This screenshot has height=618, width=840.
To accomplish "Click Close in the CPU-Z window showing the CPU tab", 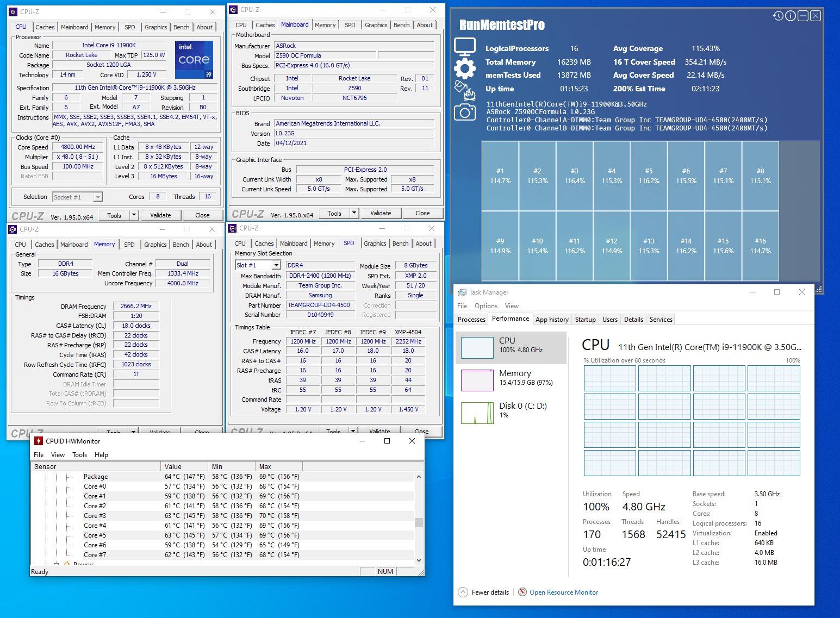I will (202, 215).
